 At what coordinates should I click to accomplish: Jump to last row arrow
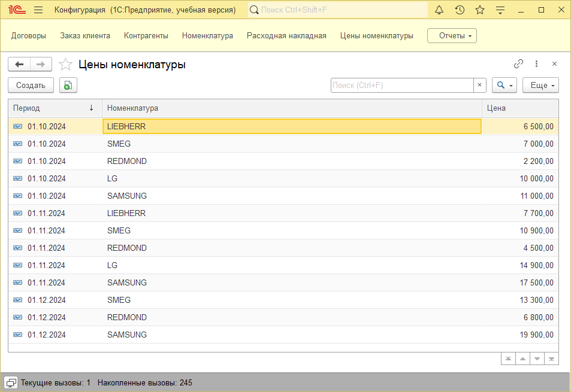[551, 359]
